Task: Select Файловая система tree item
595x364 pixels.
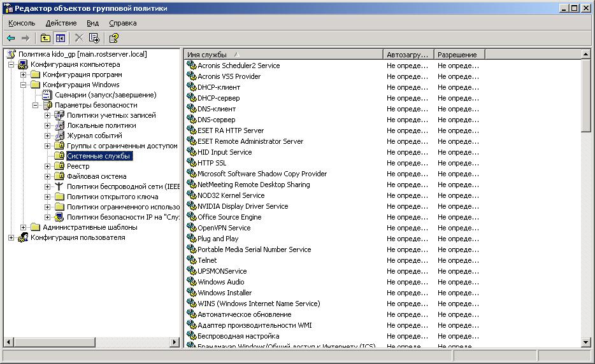Action: [x=97, y=176]
